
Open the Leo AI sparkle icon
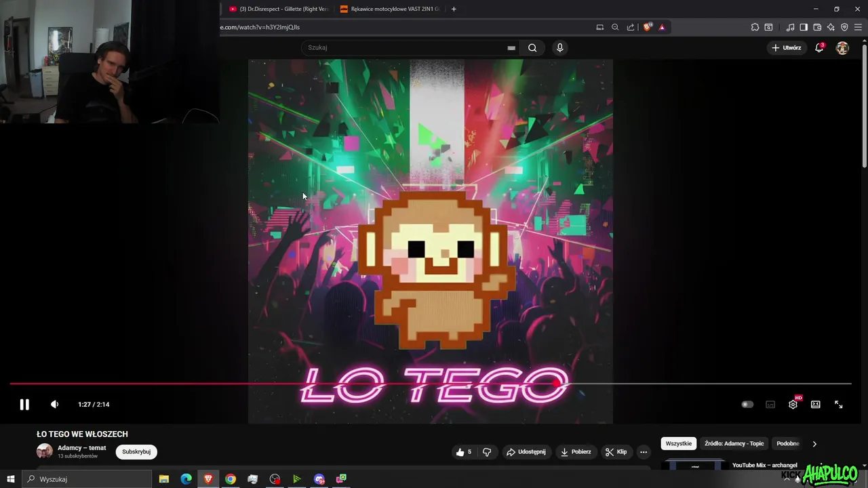[831, 27]
